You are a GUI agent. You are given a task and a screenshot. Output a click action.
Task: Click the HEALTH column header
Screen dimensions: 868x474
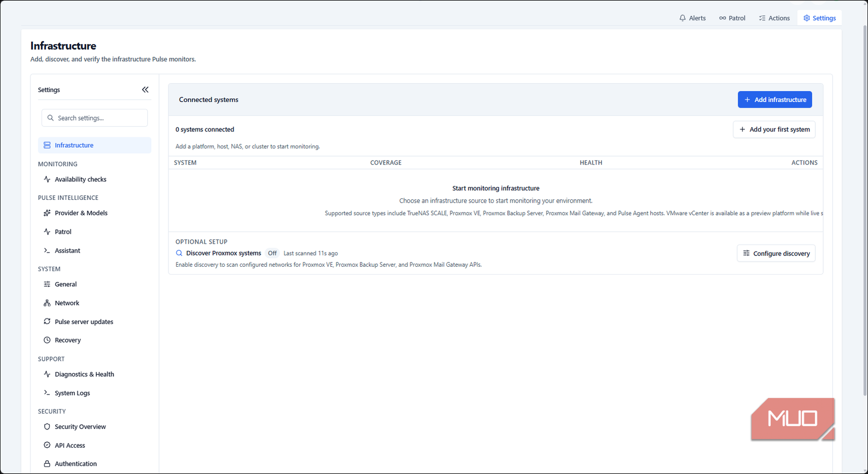tap(591, 163)
